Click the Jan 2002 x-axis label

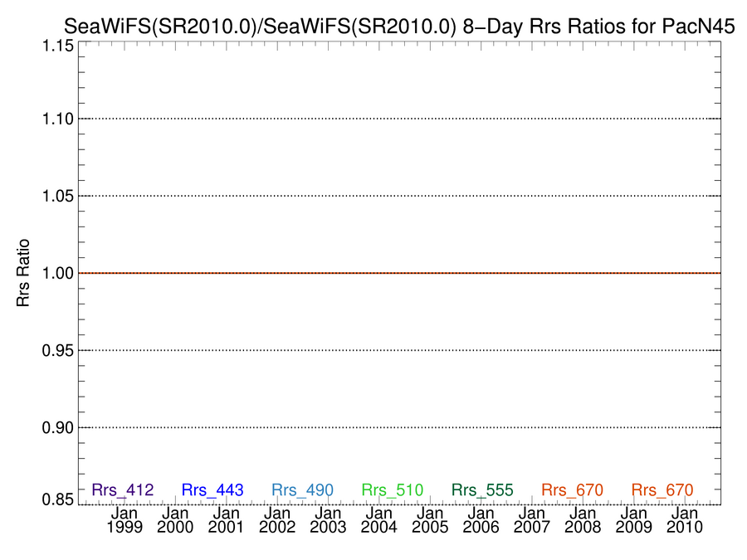click(277, 520)
